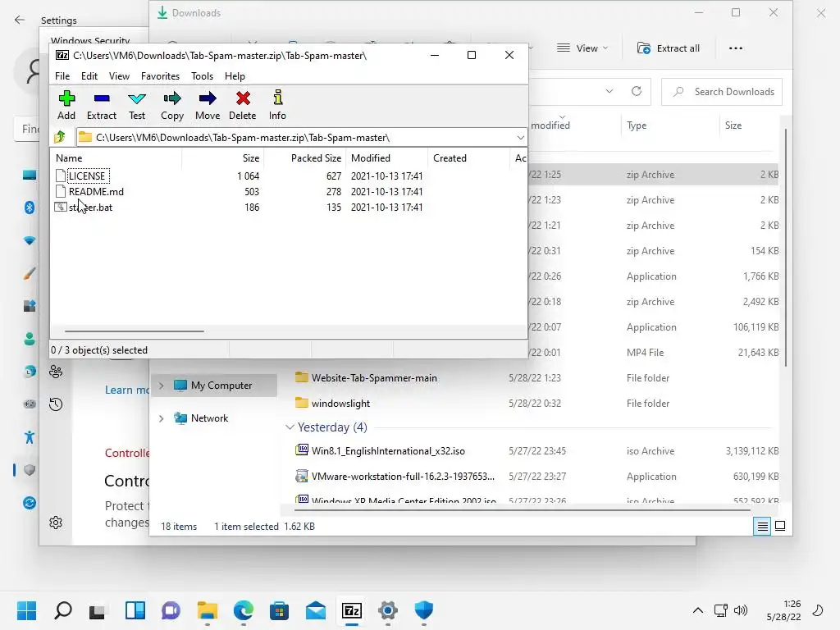Screen dimensions: 840x630
Task: Open the See more ellipsis menu in Downloads
Action: (736, 48)
